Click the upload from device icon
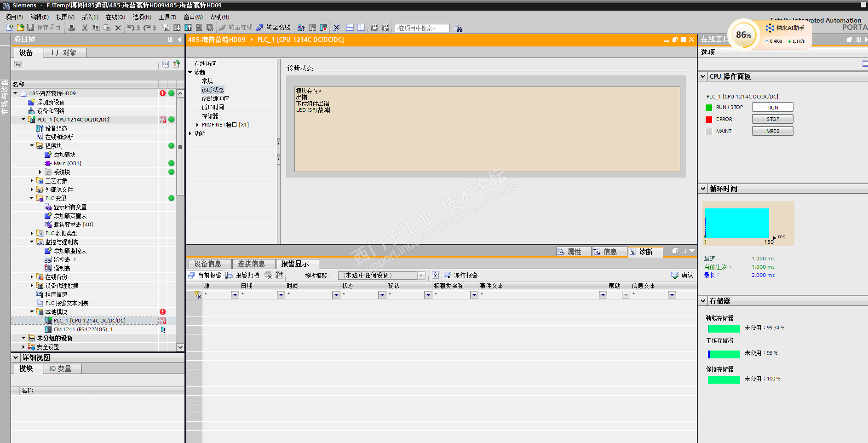The height and width of the screenshot is (443, 868). click(x=188, y=28)
